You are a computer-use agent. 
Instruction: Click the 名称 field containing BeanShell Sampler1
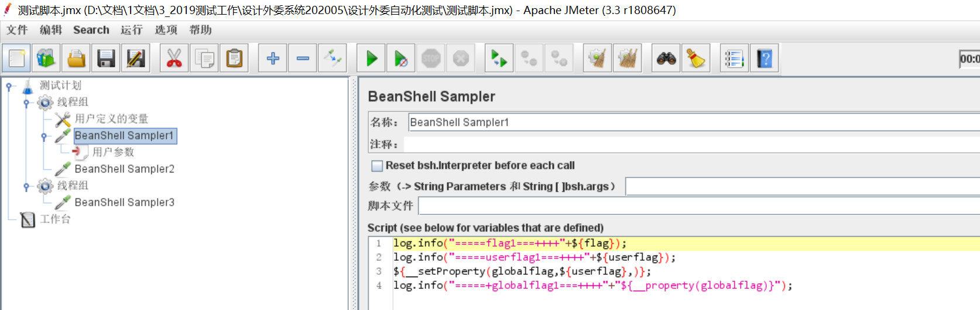[x=694, y=122]
